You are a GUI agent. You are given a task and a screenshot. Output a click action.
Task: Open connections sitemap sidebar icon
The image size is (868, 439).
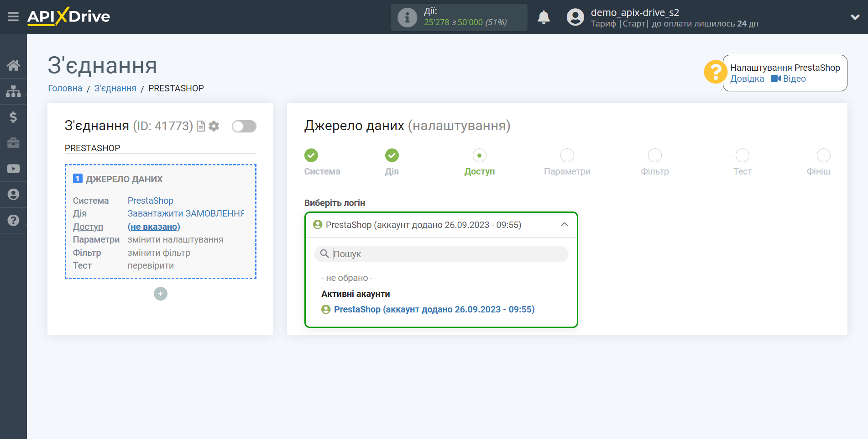click(x=13, y=91)
